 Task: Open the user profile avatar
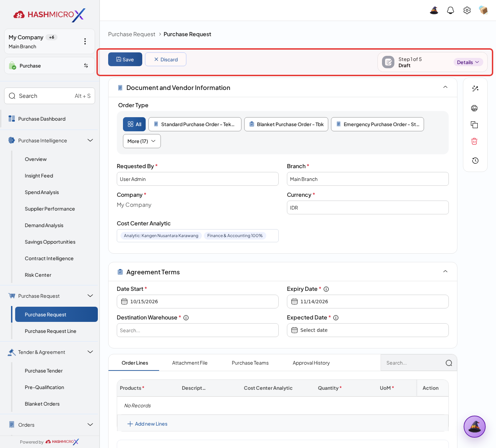[484, 10]
